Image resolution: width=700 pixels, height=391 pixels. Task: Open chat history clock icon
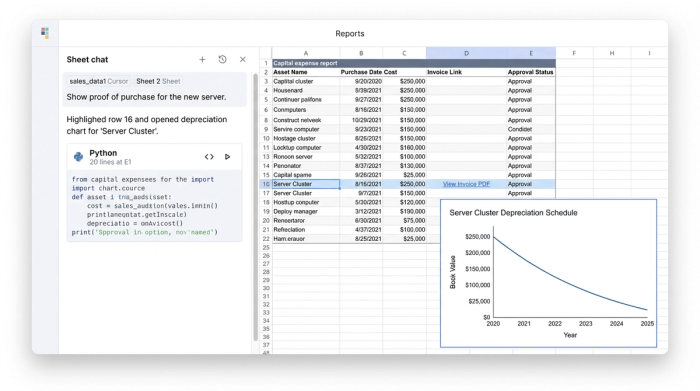(222, 59)
